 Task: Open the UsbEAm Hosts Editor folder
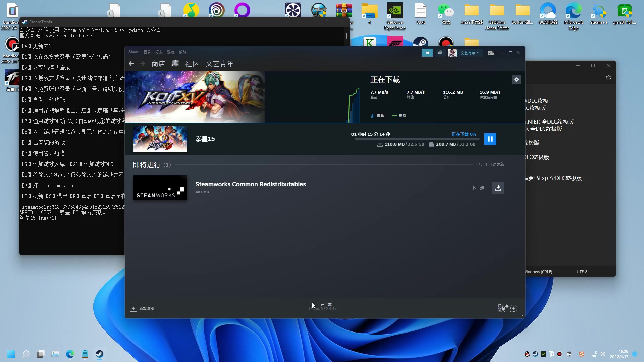pyautogui.click(x=497, y=16)
